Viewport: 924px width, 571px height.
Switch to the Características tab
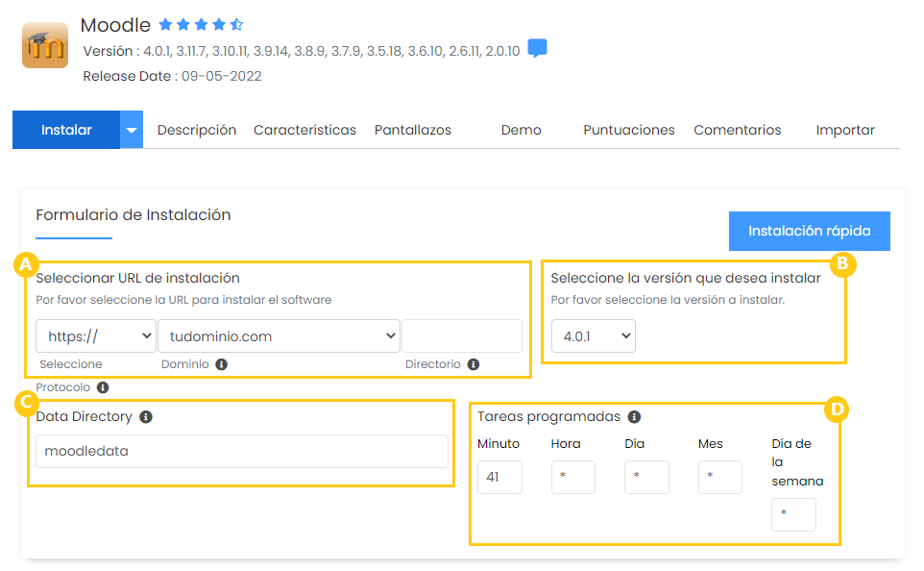[x=304, y=130]
